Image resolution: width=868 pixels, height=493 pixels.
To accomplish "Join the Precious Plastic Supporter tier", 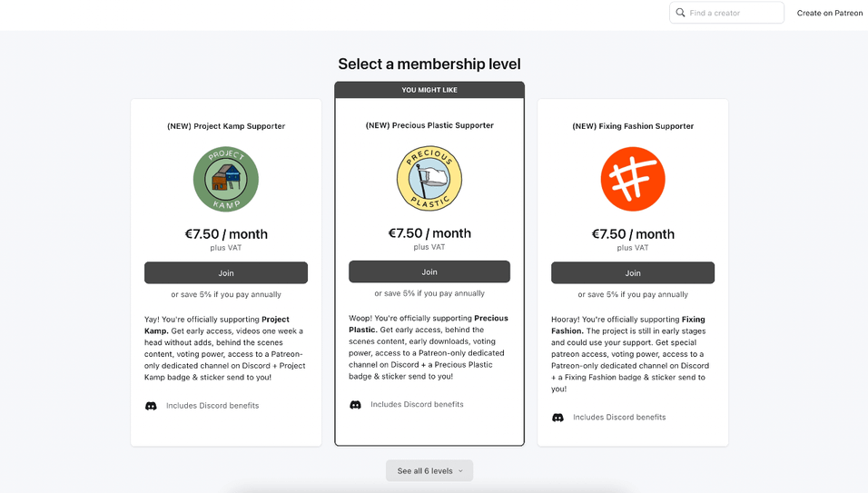I will [429, 271].
